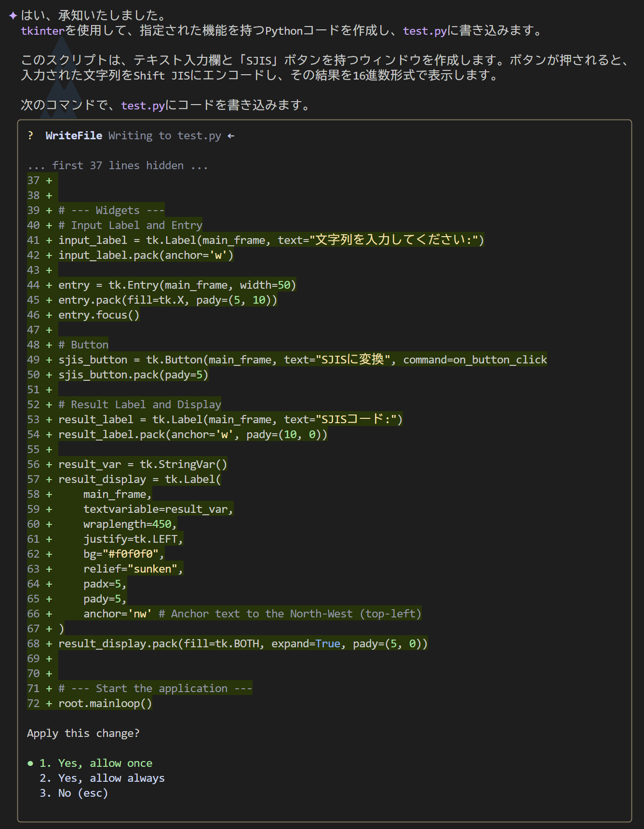Click line 48 '# Button' comment

[x=83, y=345]
